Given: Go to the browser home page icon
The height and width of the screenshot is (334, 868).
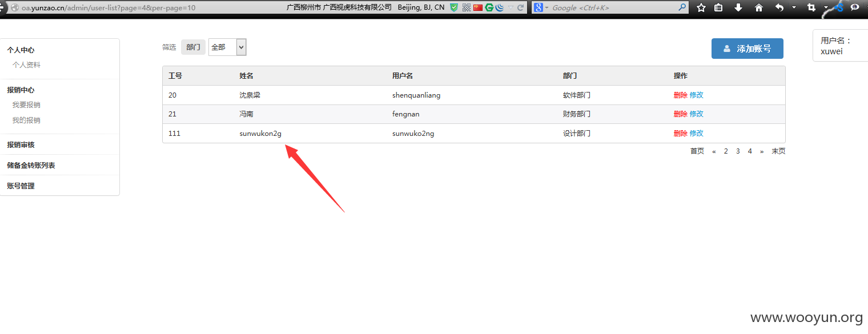Looking at the screenshot, I should click(759, 7).
